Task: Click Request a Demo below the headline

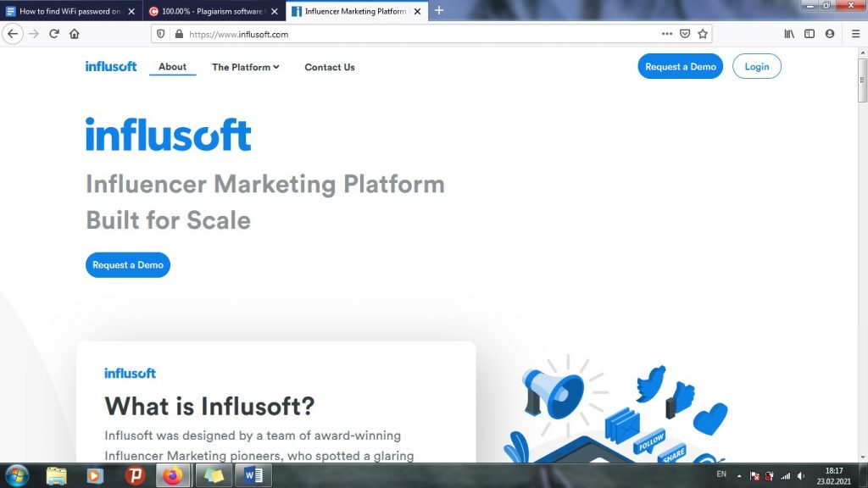Action: tap(128, 265)
